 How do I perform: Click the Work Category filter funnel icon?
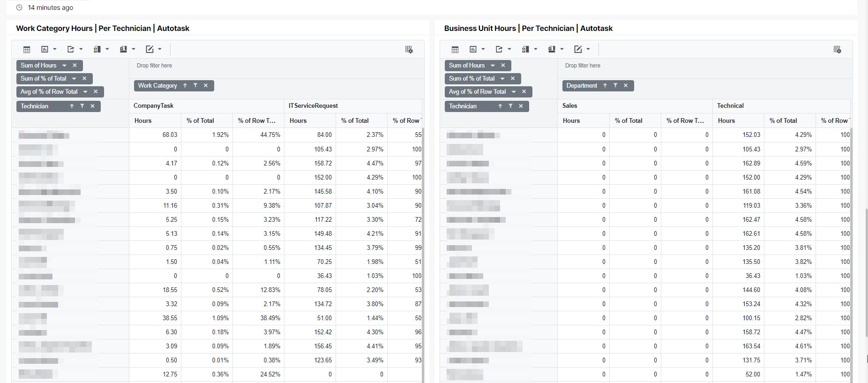195,85
